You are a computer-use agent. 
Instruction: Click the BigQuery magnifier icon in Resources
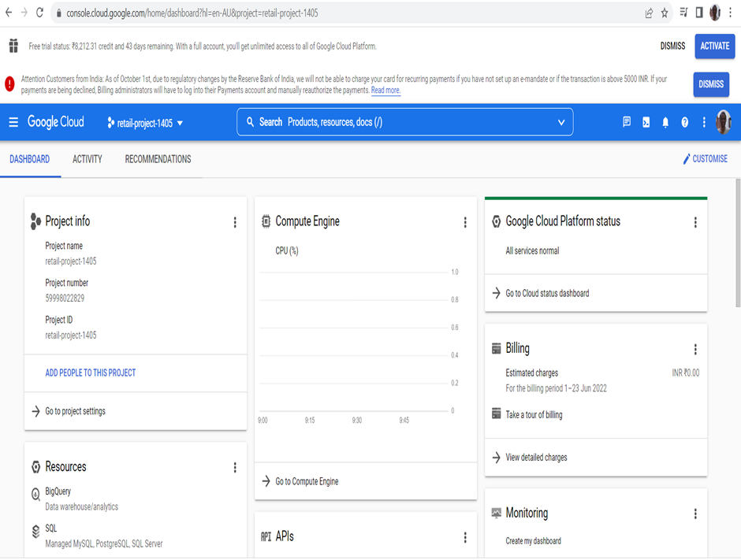point(35,495)
